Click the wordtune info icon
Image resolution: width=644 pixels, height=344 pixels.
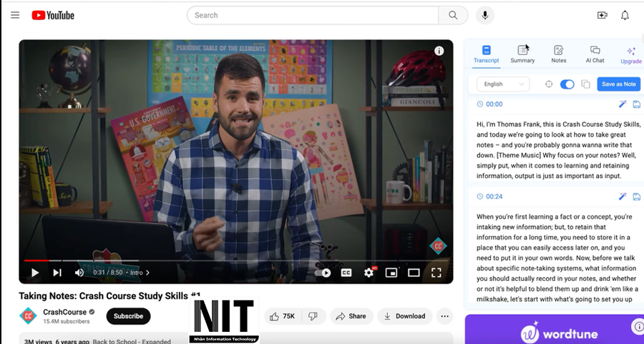[638, 327]
